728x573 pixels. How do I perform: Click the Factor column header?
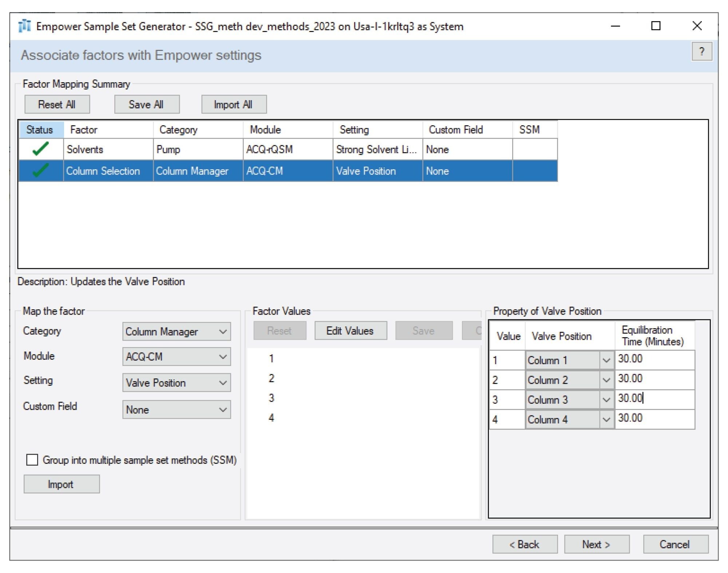(x=108, y=130)
